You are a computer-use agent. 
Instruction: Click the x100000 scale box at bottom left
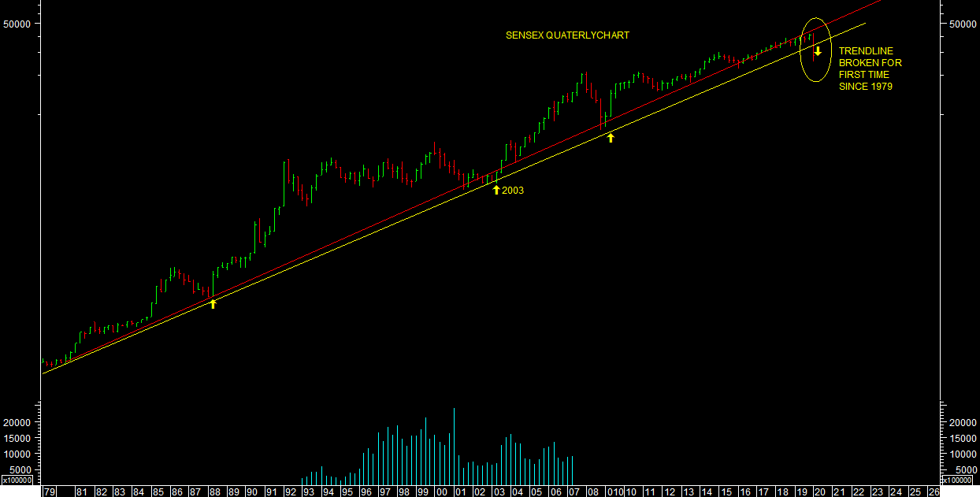click(x=17, y=480)
